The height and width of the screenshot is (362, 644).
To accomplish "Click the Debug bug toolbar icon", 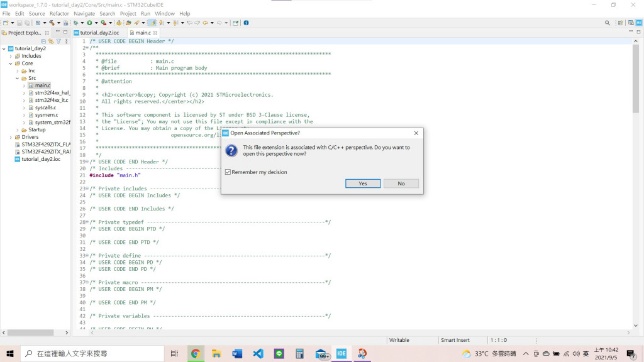I will click(x=75, y=23).
